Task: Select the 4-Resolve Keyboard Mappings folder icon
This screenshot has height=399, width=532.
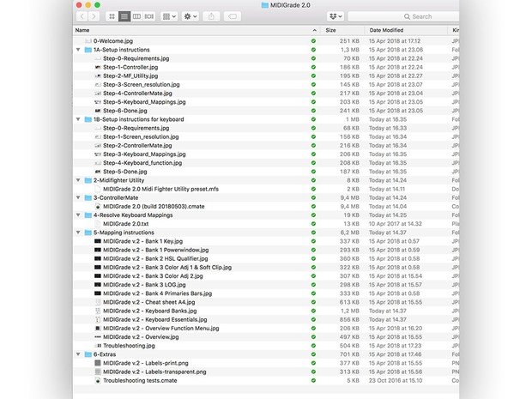Action: click(88, 215)
